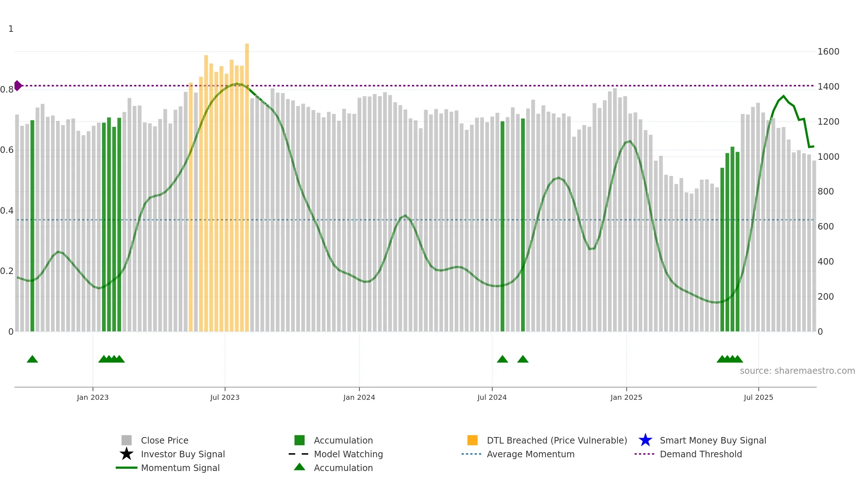Toggle the Momentum Signal legend entry
This screenshot has height=488, width=868.
tap(168, 468)
